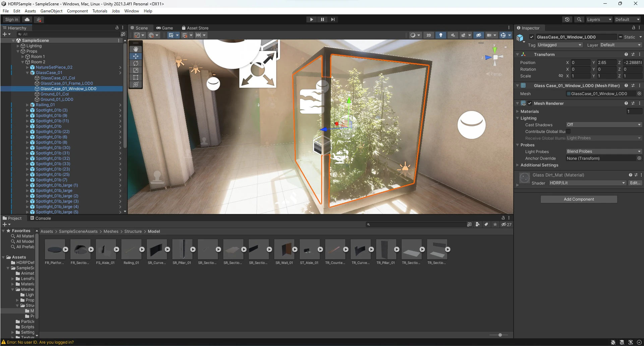Open Mesh Renderer help reference icon
Screen dimensions: 644x346
coord(626,103)
